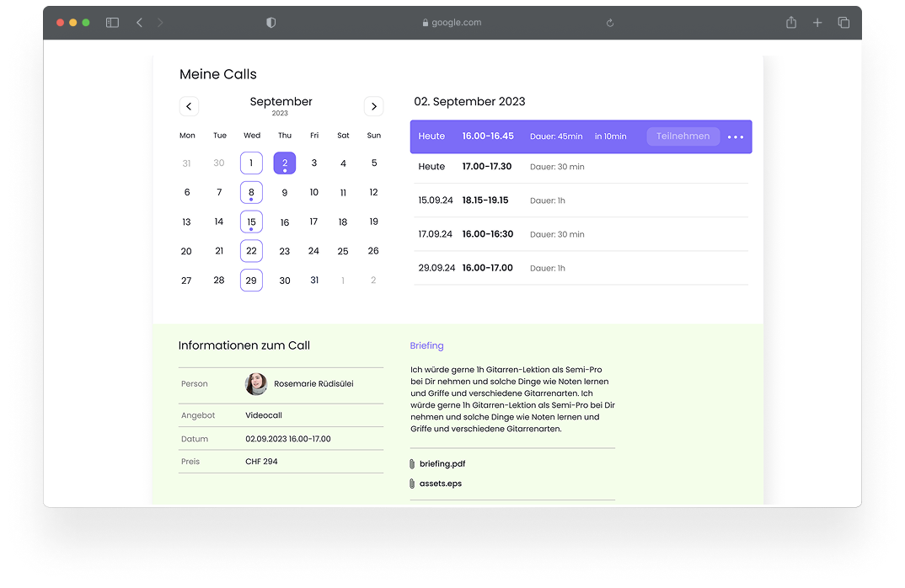Open the assets.eps attachment
905x588 pixels.
(440, 484)
